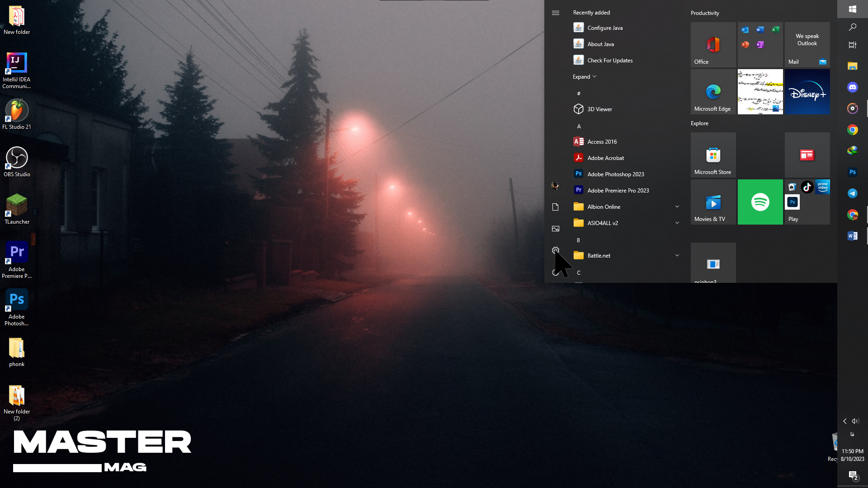Click the Productivity group heading
Image resolution: width=868 pixels, height=488 pixels.
pos(705,13)
